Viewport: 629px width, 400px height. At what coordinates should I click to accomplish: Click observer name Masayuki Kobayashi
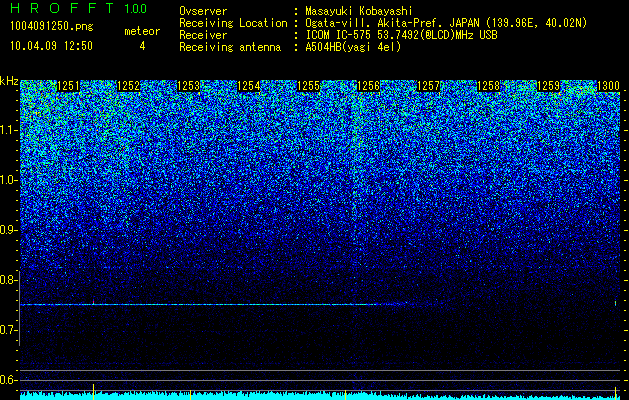tap(359, 11)
